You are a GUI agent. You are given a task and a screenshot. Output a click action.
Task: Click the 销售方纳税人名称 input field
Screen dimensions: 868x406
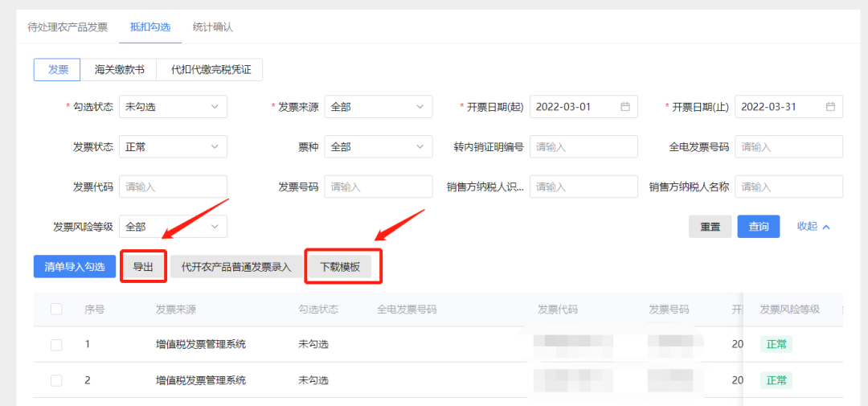789,187
